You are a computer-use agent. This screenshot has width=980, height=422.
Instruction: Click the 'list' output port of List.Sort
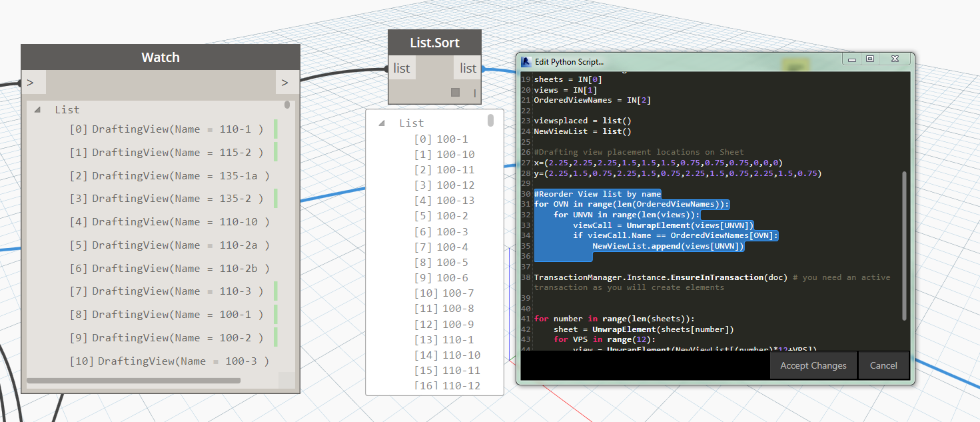pyautogui.click(x=468, y=68)
